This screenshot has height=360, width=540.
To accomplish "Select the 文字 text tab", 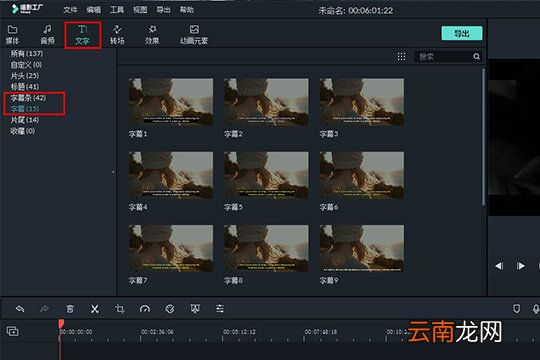I will [x=82, y=34].
